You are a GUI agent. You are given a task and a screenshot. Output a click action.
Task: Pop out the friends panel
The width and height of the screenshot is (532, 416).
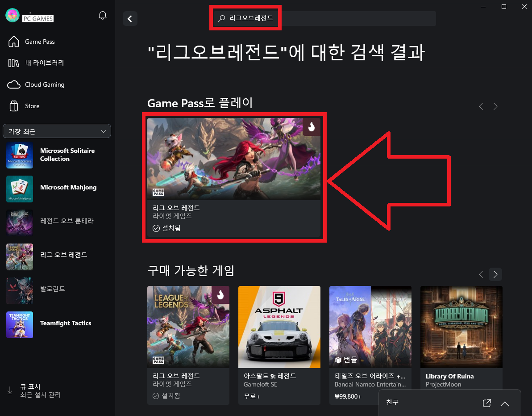click(487, 403)
